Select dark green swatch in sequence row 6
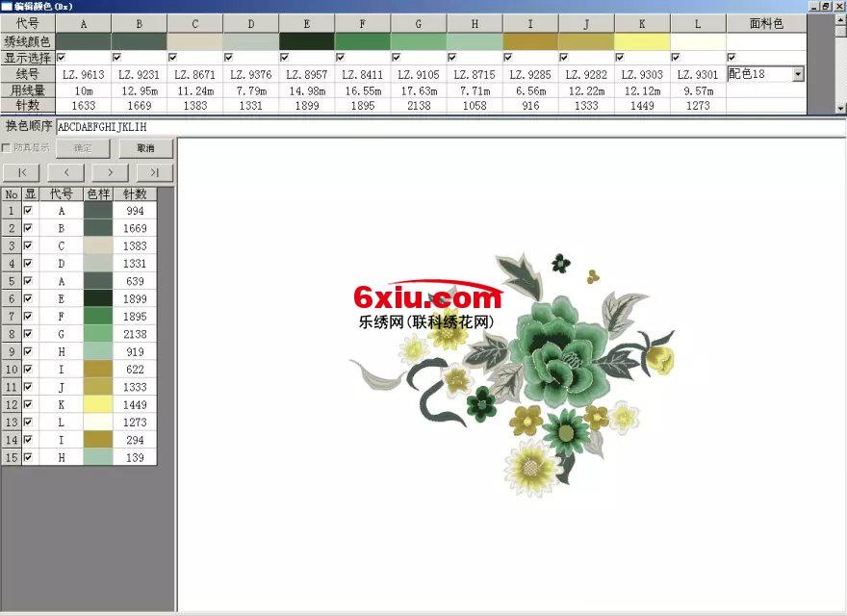 pyautogui.click(x=98, y=299)
